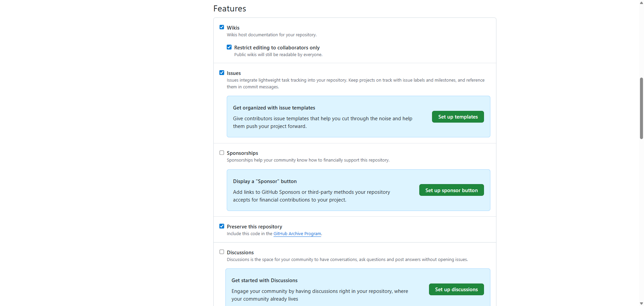Open the GitHub Archive Program link

297,234
